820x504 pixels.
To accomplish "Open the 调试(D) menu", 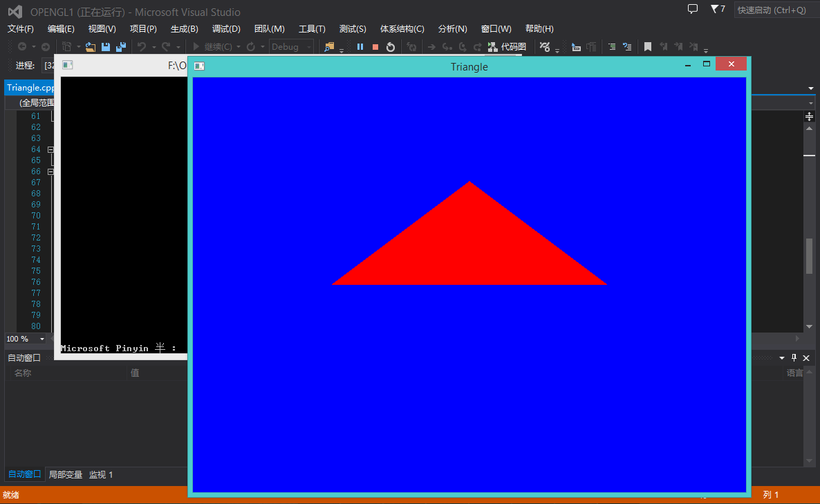I will pos(226,28).
